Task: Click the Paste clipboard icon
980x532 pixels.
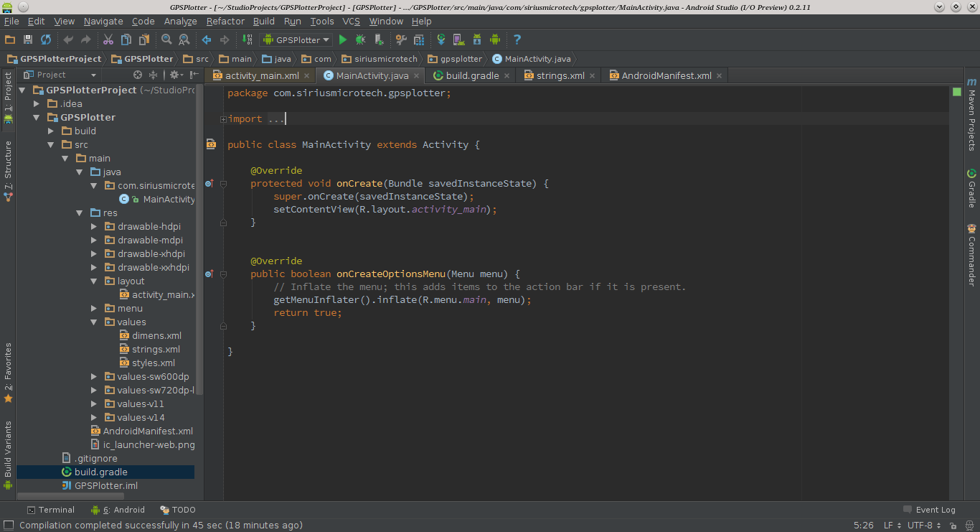Action: point(144,39)
